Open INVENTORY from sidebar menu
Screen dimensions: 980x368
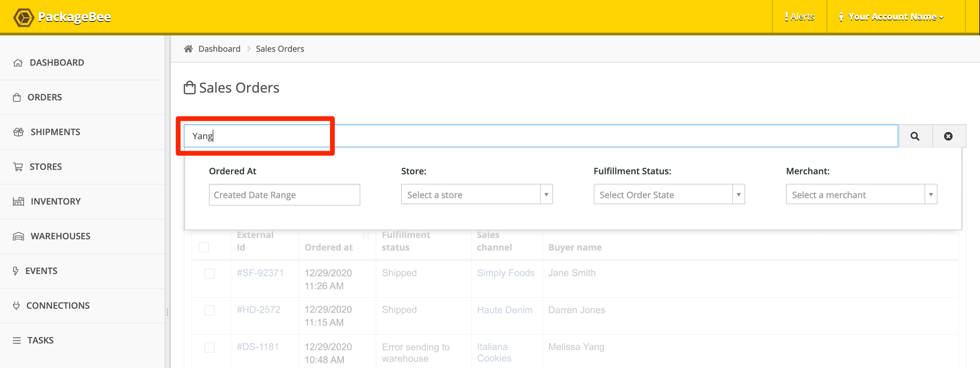(x=56, y=201)
